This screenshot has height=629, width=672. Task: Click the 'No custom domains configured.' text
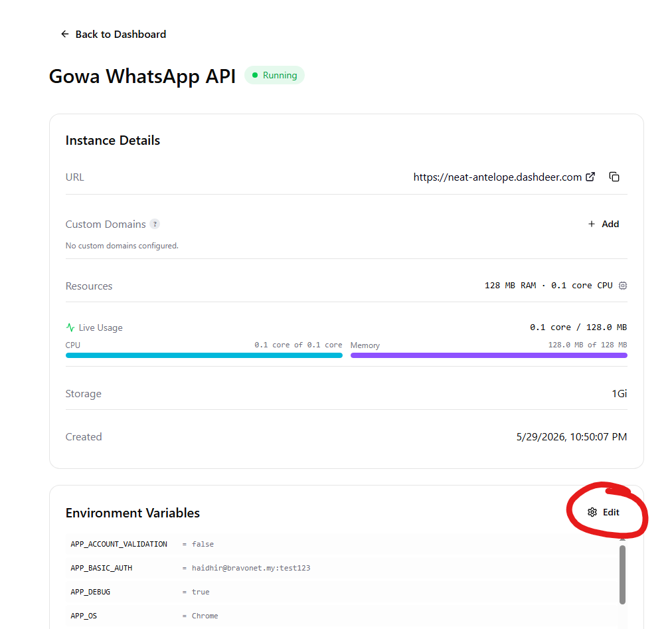122,246
